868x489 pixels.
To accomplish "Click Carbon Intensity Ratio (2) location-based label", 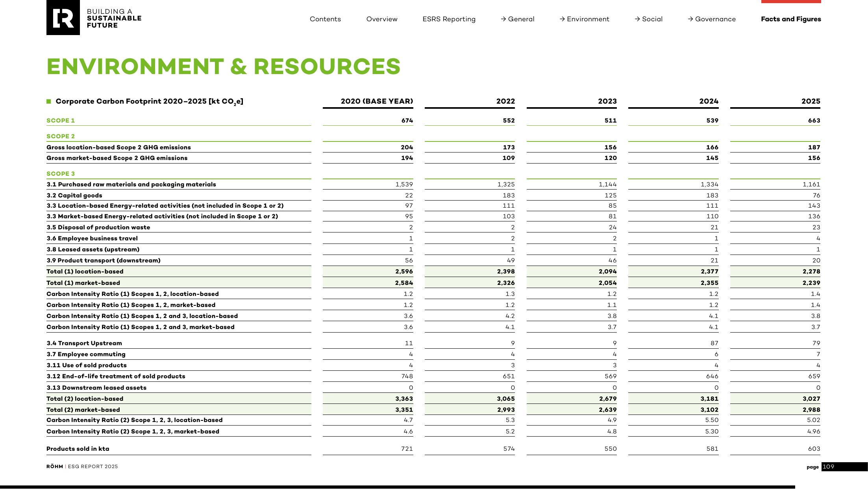I will 135,420.
